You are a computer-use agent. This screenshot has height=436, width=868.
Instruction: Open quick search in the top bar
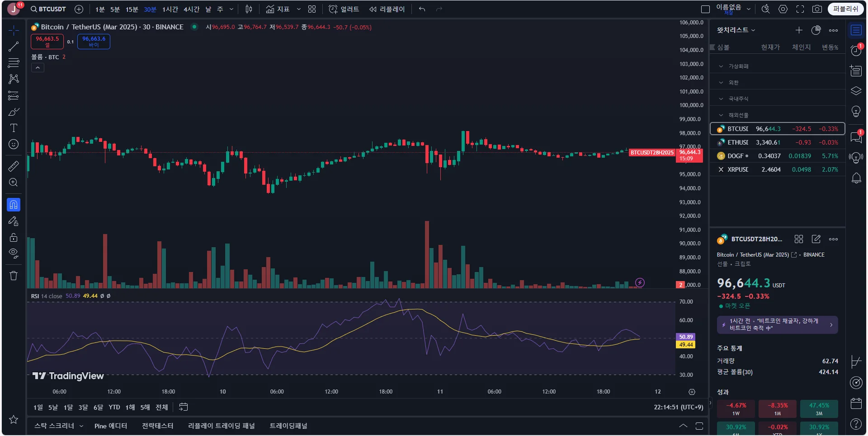pos(765,9)
